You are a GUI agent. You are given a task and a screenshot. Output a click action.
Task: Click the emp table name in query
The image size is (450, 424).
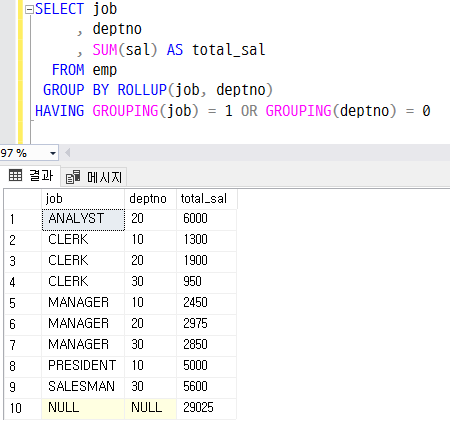(105, 71)
